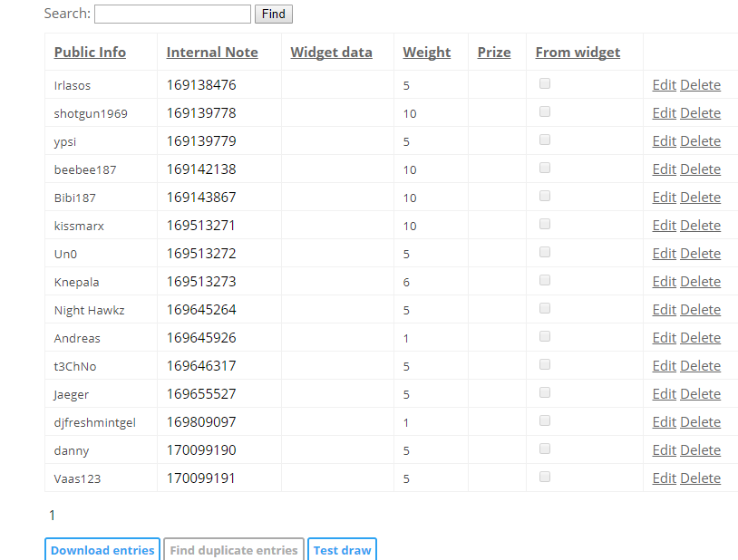Edit the Night Hawkz entry
Viewport: 738px width, 560px height.
[x=664, y=310]
